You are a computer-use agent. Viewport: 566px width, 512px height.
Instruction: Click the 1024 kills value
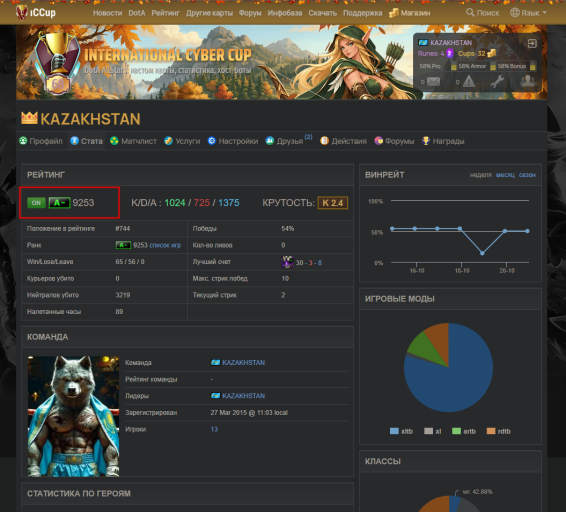pyautogui.click(x=175, y=203)
